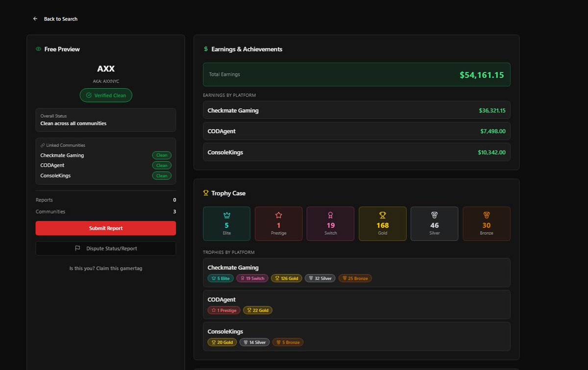Click the checkmark icon in Verified Clean
Image resolution: width=588 pixels, height=370 pixels.
[x=89, y=96]
